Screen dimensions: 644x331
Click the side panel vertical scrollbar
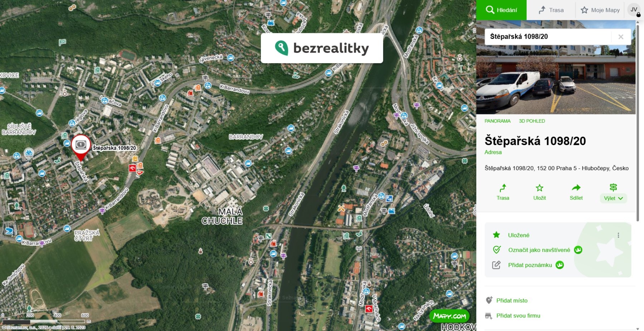point(638,122)
